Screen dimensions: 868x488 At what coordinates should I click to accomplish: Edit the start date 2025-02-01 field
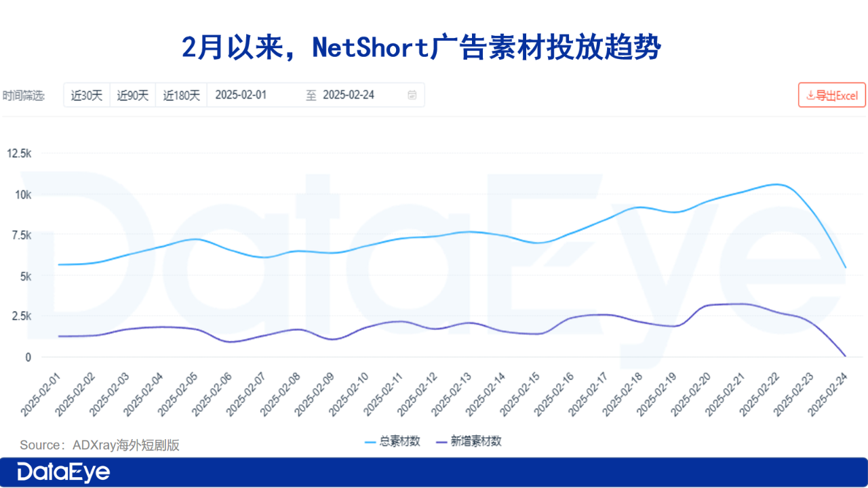(x=241, y=95)
